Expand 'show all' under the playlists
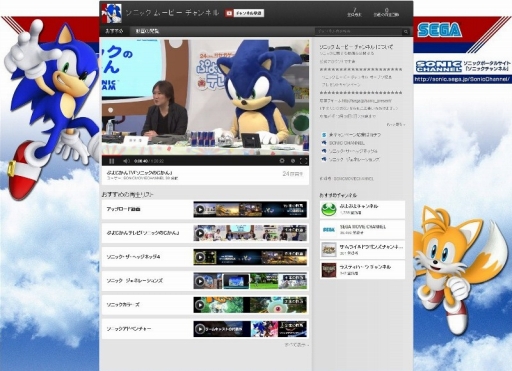The width and height of the screenshot is (512, 371). 296,345
